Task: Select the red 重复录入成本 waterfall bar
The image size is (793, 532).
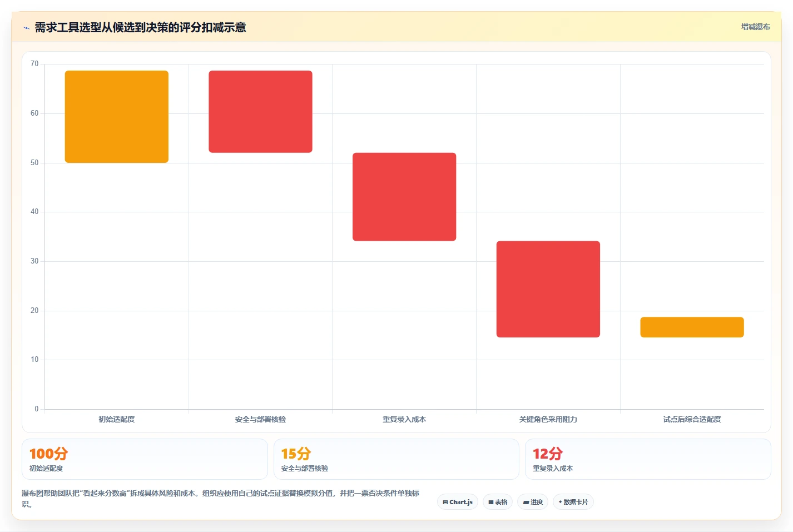Action: [404, 197]
